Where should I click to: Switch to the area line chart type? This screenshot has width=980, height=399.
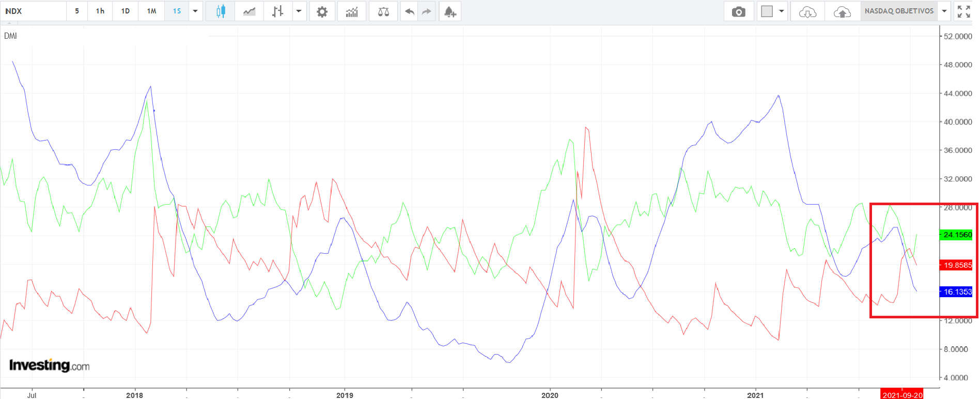250,11
